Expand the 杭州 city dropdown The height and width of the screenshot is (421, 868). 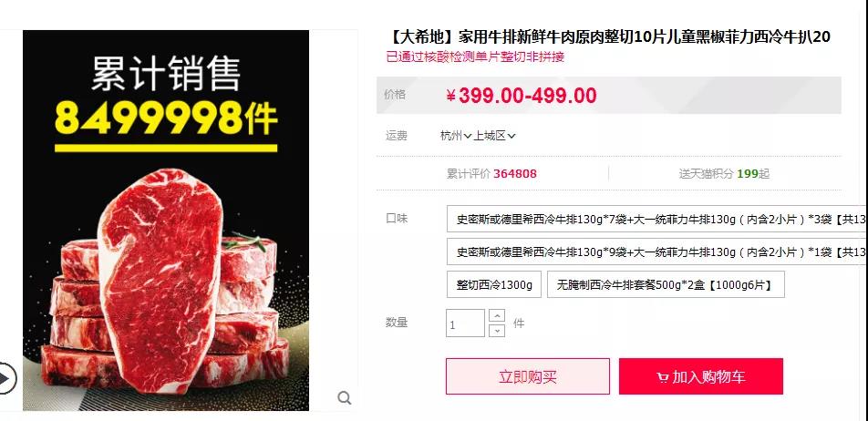click(x=456, y=136)
